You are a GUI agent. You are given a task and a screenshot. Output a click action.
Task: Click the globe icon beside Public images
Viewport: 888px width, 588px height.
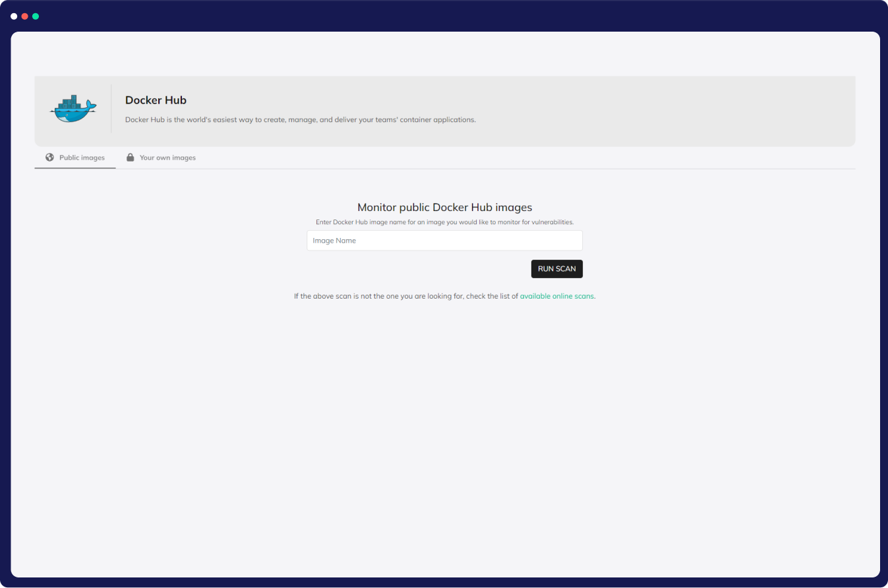tap(49, 158)
